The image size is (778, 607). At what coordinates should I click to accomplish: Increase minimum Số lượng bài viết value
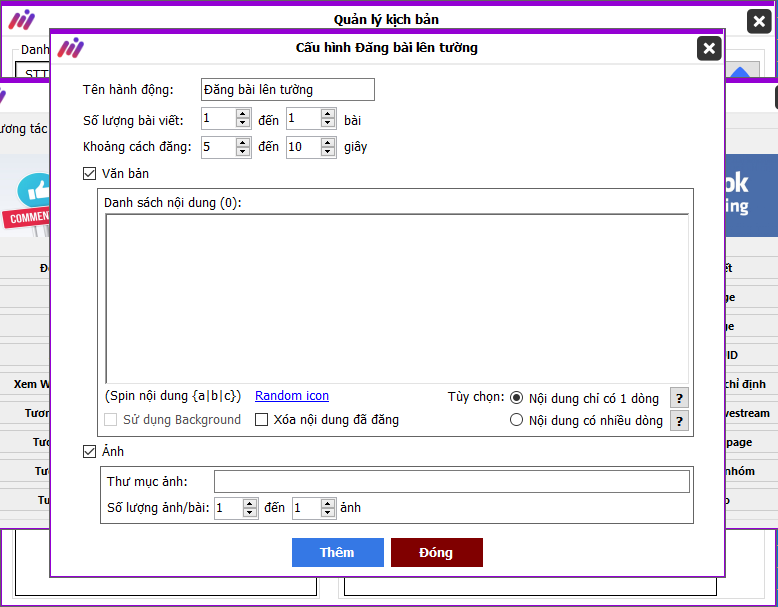[x=243, y=115]
